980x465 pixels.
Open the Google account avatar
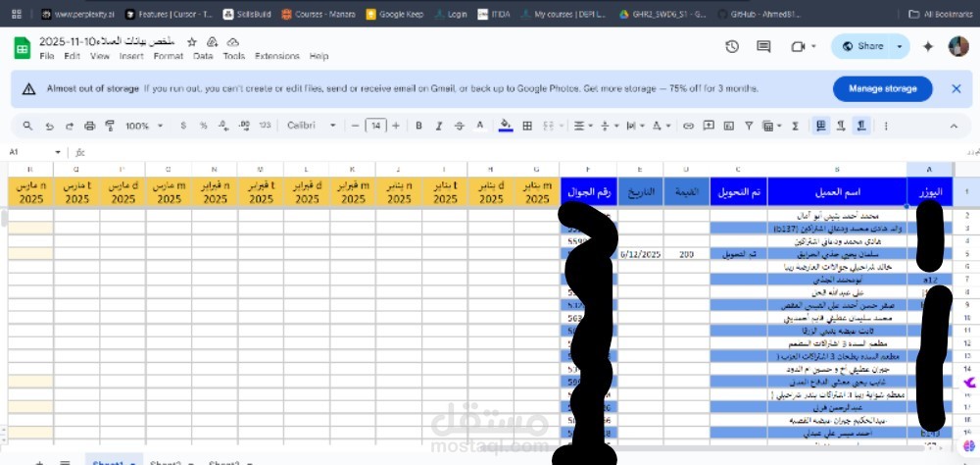click(958, 46)
